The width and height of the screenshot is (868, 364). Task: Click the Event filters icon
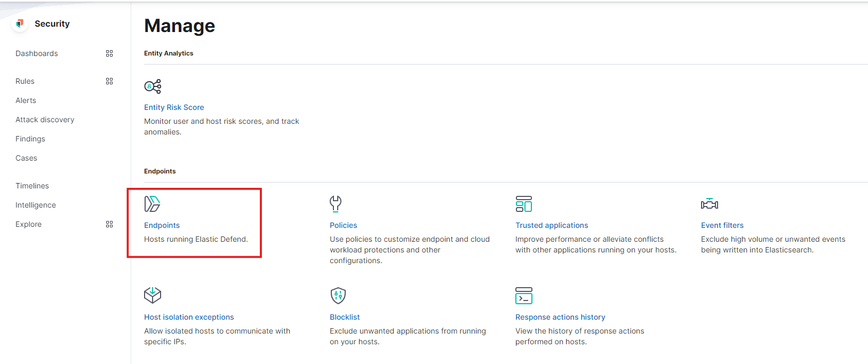[710, 204]
